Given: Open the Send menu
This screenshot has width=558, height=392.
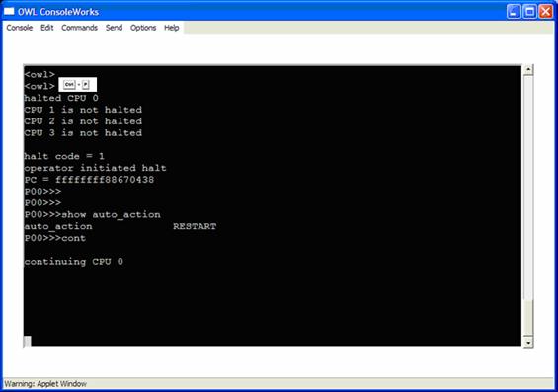Looking at the screenshot, I should click(x=114, y=28).
